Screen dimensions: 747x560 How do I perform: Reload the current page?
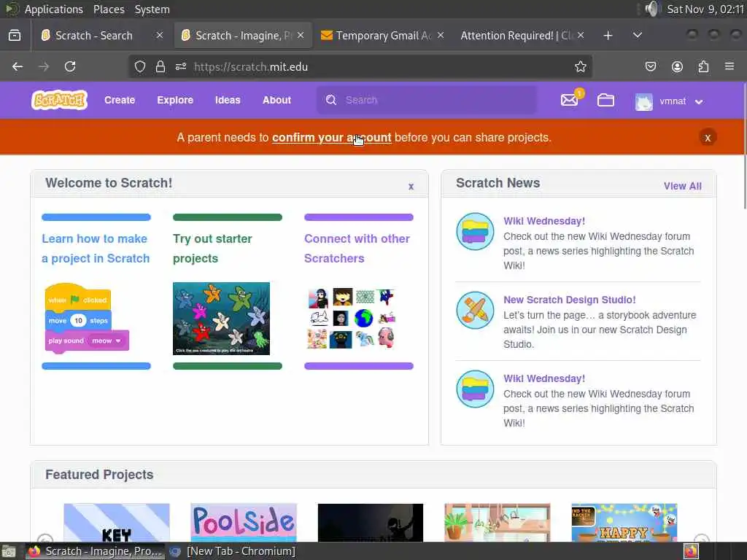[70, 66]
